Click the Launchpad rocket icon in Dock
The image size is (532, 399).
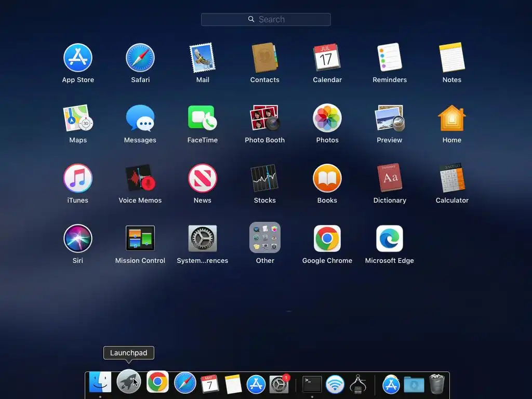(129, 381)
